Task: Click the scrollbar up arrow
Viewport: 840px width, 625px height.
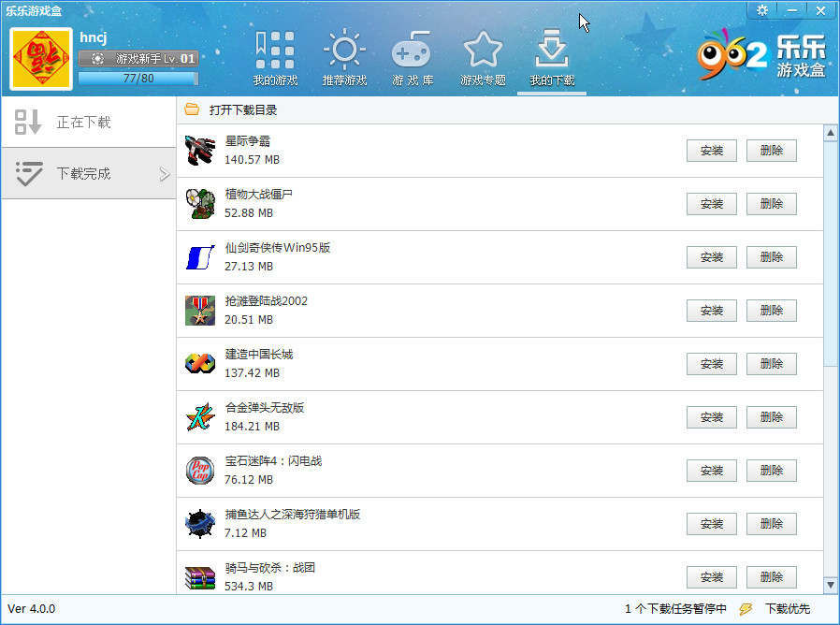Action: [x=831, y=133]
